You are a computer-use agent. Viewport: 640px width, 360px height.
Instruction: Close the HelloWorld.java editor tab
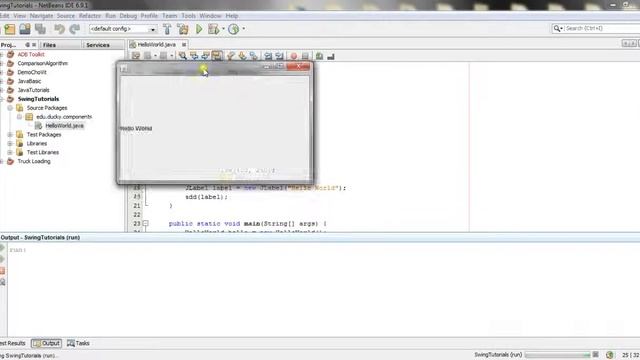pyautogui.click(x=184, y=44)
